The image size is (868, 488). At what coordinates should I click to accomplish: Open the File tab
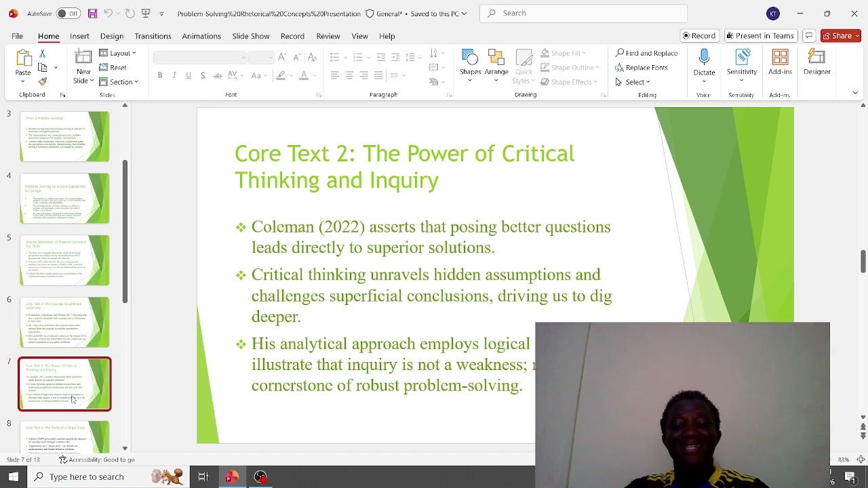tap(17, 36)
